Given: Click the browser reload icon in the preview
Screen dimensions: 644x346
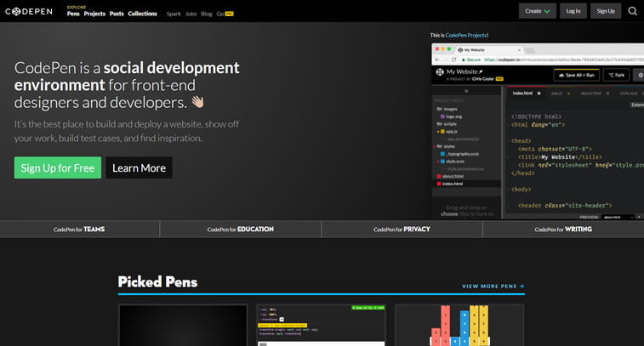Looking at the screenshot, I should pyautogui.click(x=453, y=60).
